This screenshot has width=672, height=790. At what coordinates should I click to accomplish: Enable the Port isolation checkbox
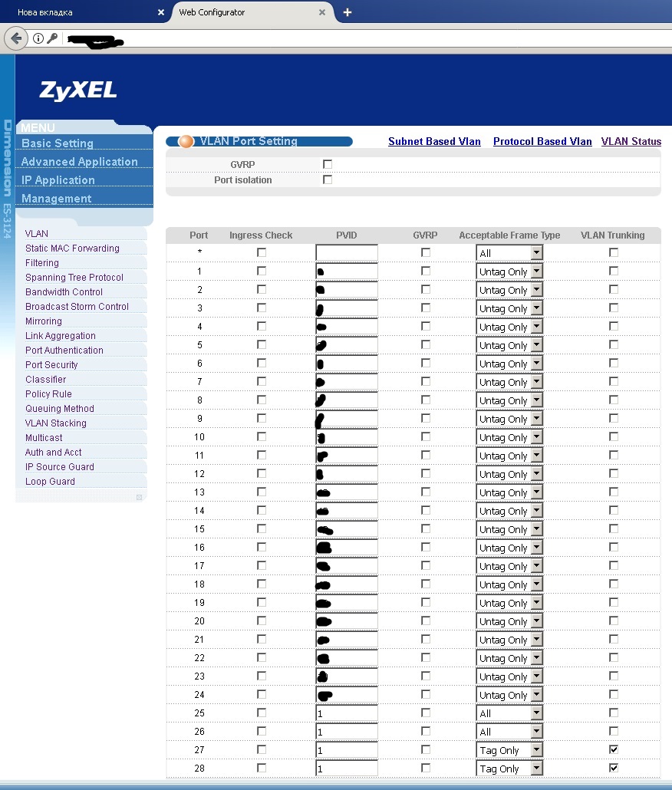tap(327, 179)
